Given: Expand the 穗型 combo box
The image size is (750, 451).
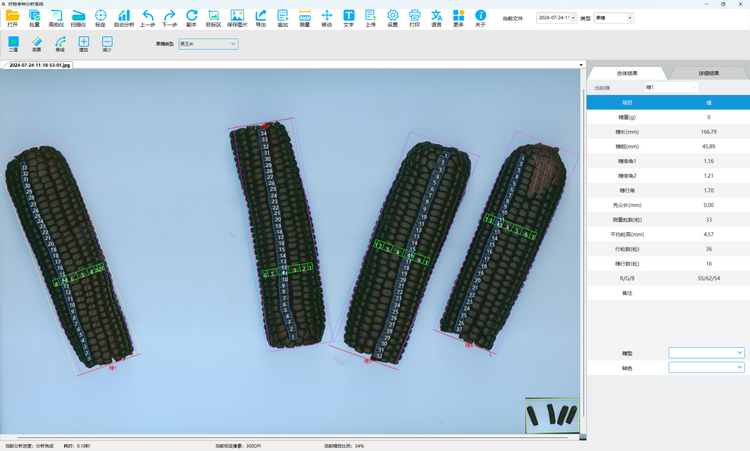Looking at the screenshot, I should tap(706, 353).
